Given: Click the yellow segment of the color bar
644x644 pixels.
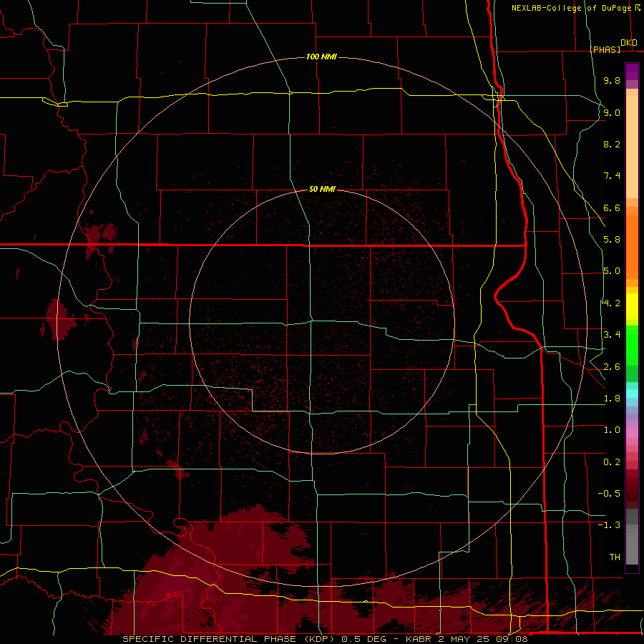Looking at the screenshot, I should pyautogui.click(x=632, y=306).
